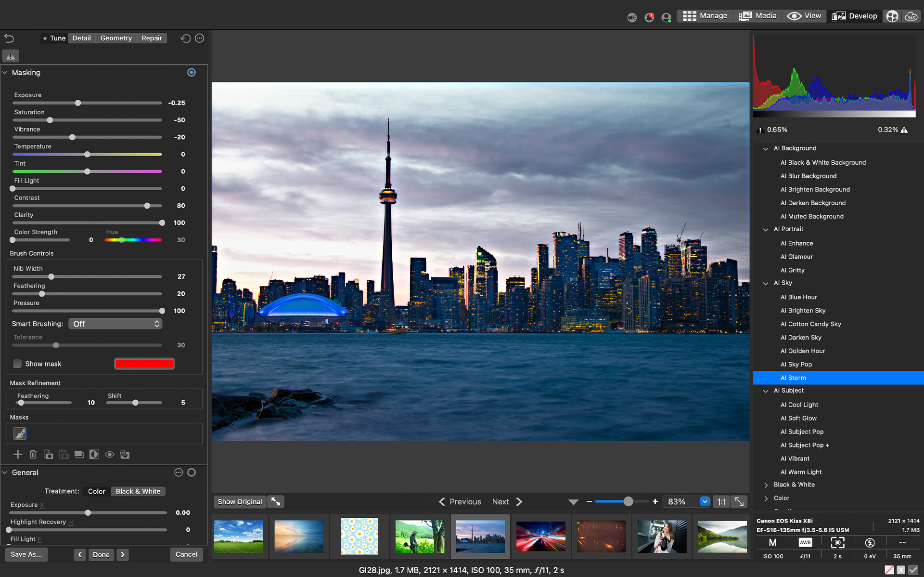Click the full screen arrows icon beside Show Original

click(x=276, y=501)
